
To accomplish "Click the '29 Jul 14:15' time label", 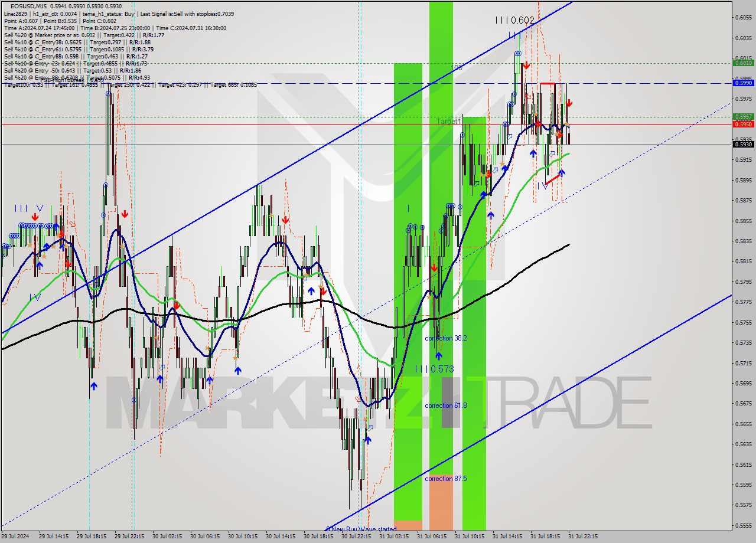I will pos(55,537).
